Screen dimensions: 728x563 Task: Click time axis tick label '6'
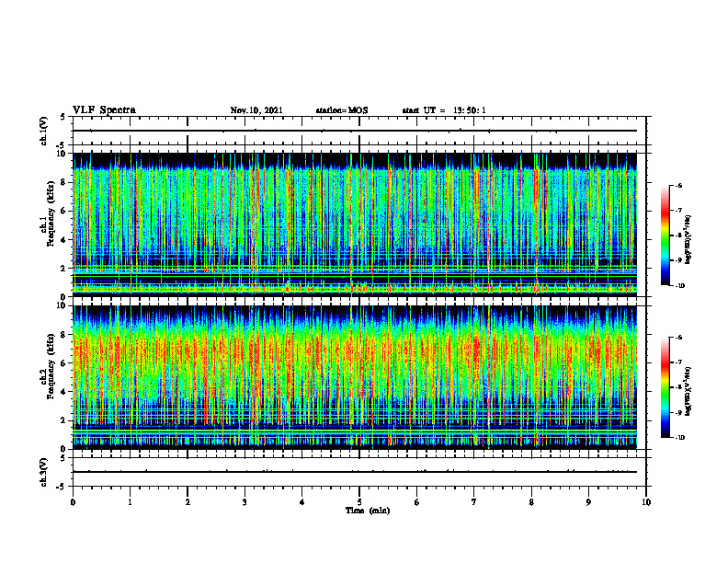coord(417,502)
